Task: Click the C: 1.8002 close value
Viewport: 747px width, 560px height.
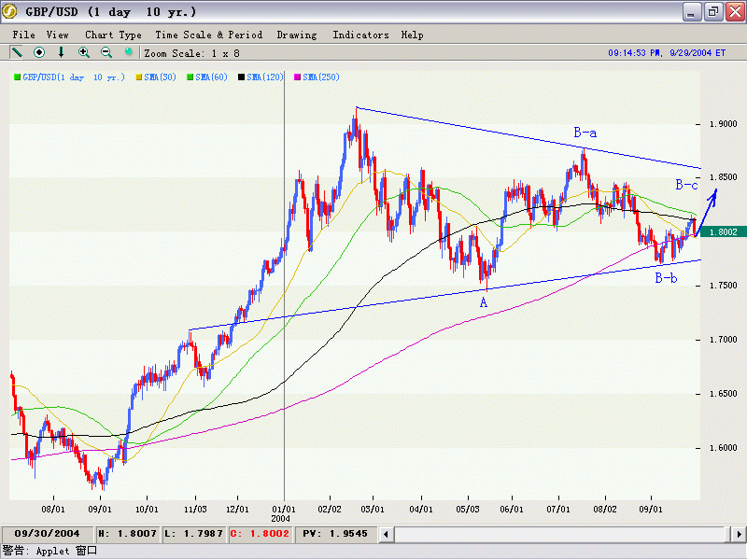Action: 260,534
